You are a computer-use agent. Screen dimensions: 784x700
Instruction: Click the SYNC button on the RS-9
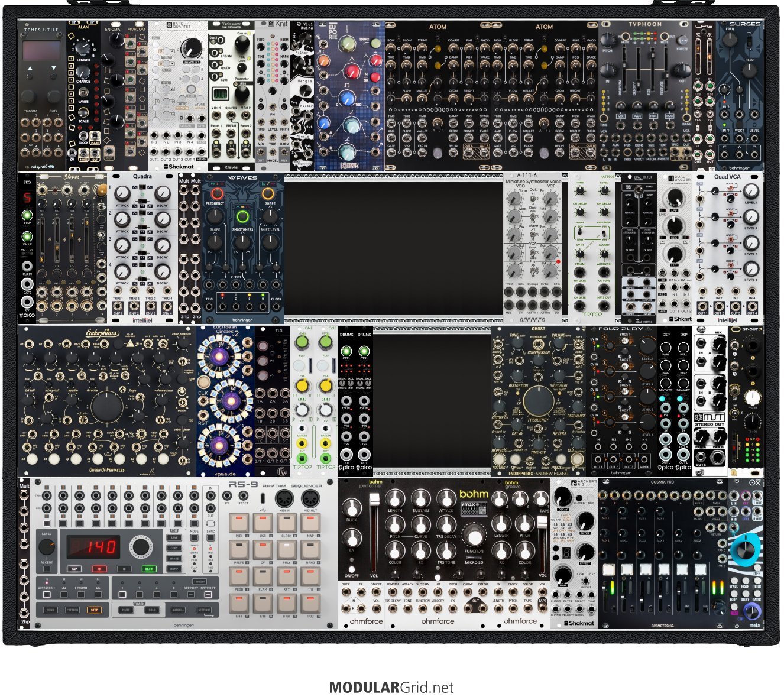211,538
